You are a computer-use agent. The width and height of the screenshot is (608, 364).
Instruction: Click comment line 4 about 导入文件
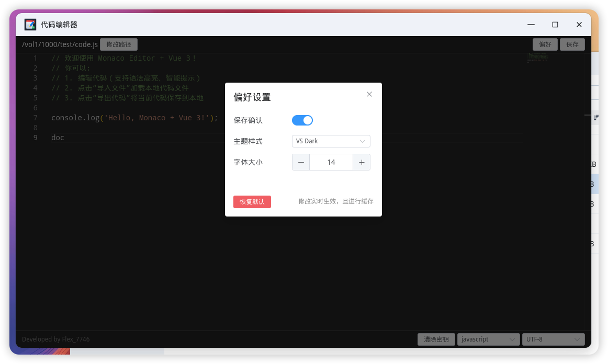coord(120,88)
